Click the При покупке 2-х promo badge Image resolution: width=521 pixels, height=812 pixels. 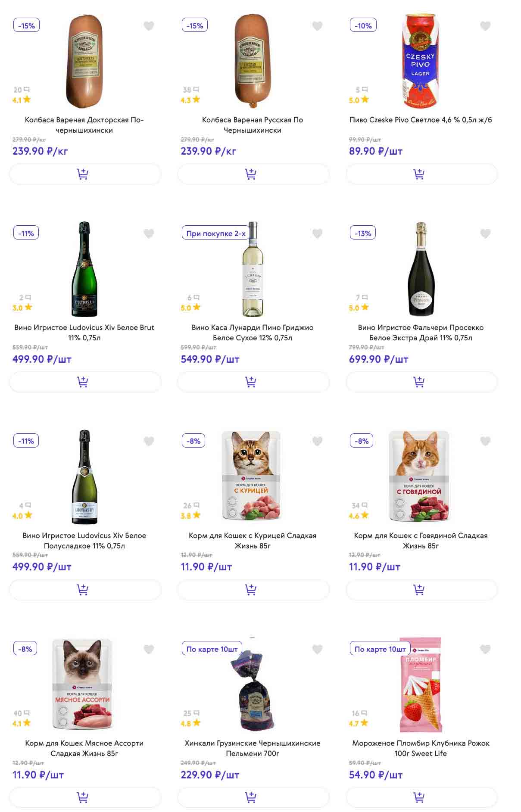(215, 233)
